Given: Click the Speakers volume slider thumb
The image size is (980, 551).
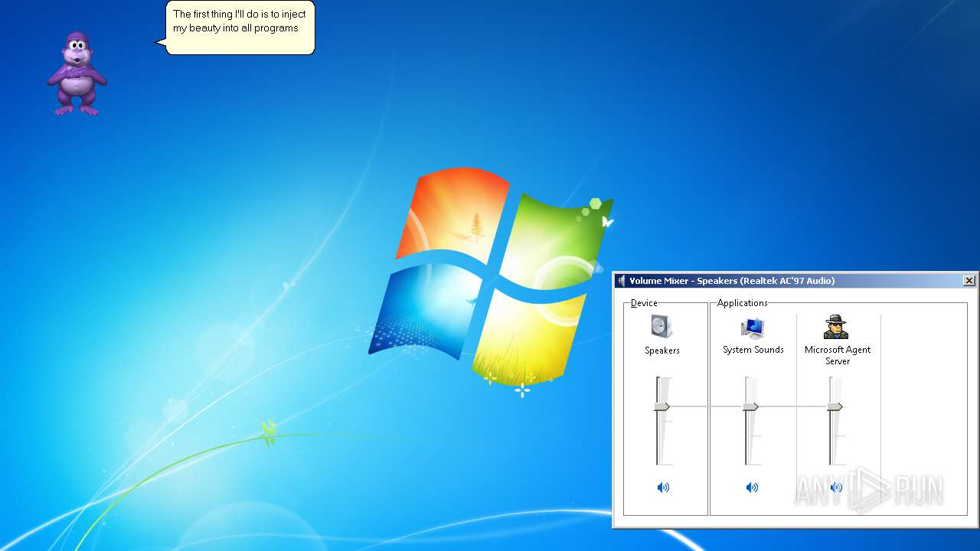Looking at the screenshot, I should pos(662,407).
